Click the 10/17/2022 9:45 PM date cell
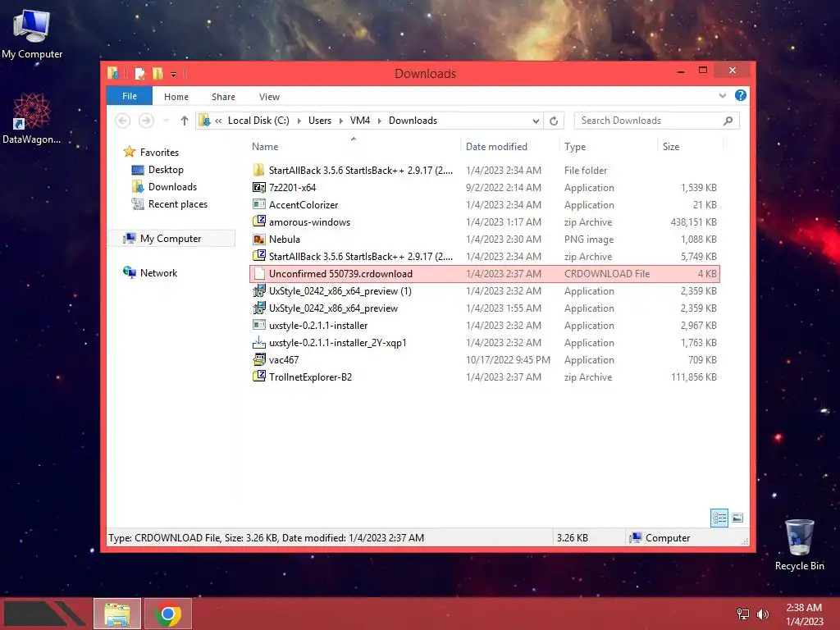The width and height of the screenshot is (840, 630). coord(508,360)
